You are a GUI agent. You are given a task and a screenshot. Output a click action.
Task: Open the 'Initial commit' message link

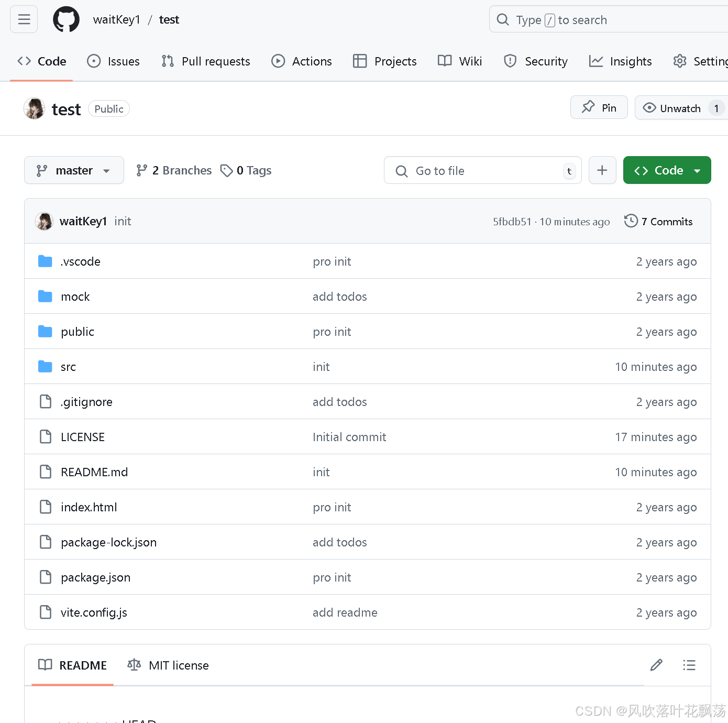349,437
